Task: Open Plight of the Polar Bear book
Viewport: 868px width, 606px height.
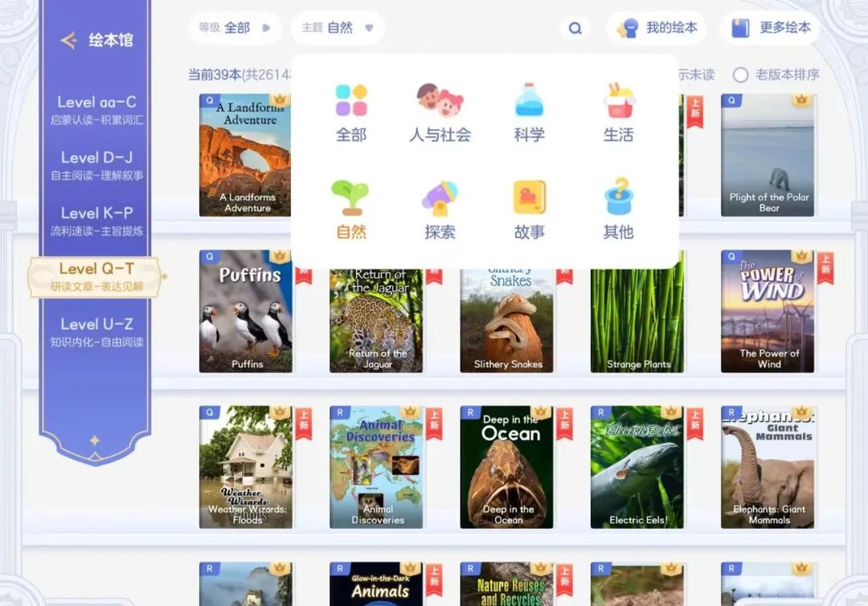Action: [768, 155]
